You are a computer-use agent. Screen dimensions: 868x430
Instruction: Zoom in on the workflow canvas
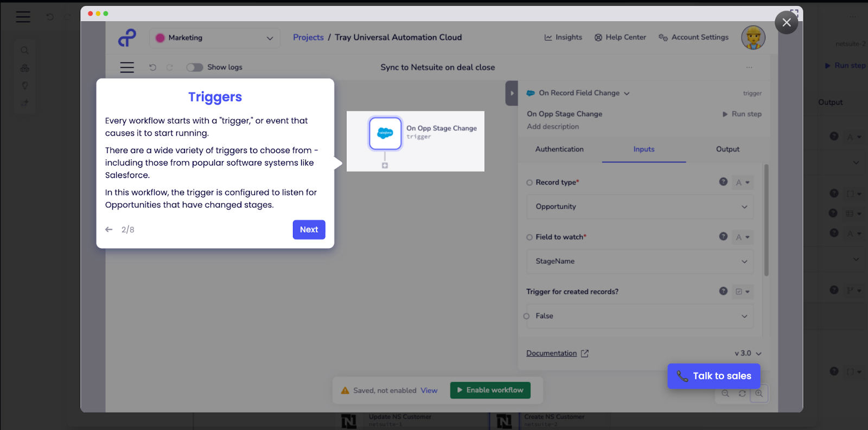759,394
